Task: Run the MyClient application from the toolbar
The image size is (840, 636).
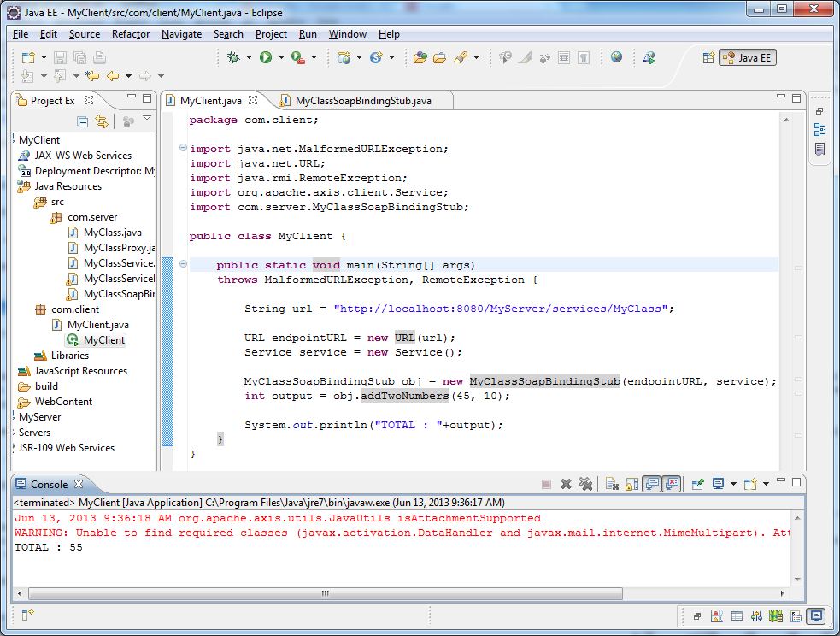Action: pyautogui.click(x=267, y=57)
